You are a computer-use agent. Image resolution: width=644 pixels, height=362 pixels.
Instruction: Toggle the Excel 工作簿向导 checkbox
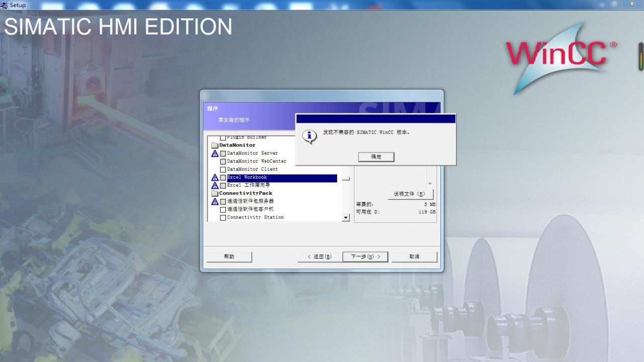[223, 186]
